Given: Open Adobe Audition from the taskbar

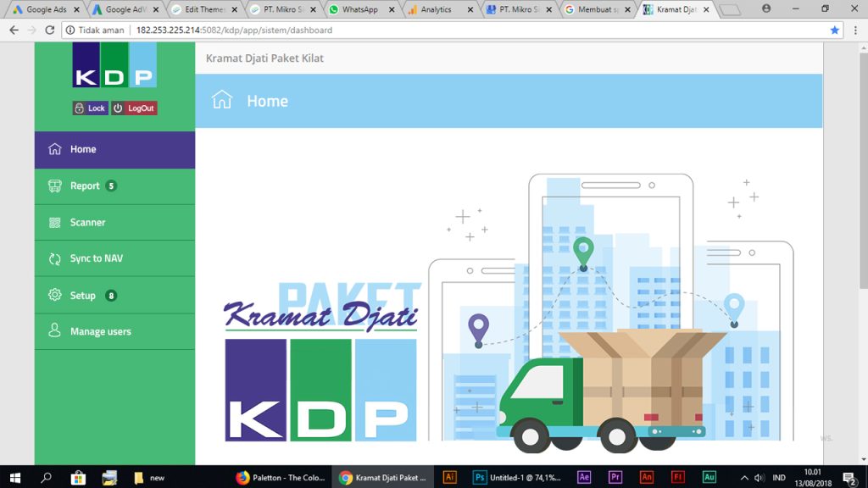Looking at the screenshot, I should point(709,477).
